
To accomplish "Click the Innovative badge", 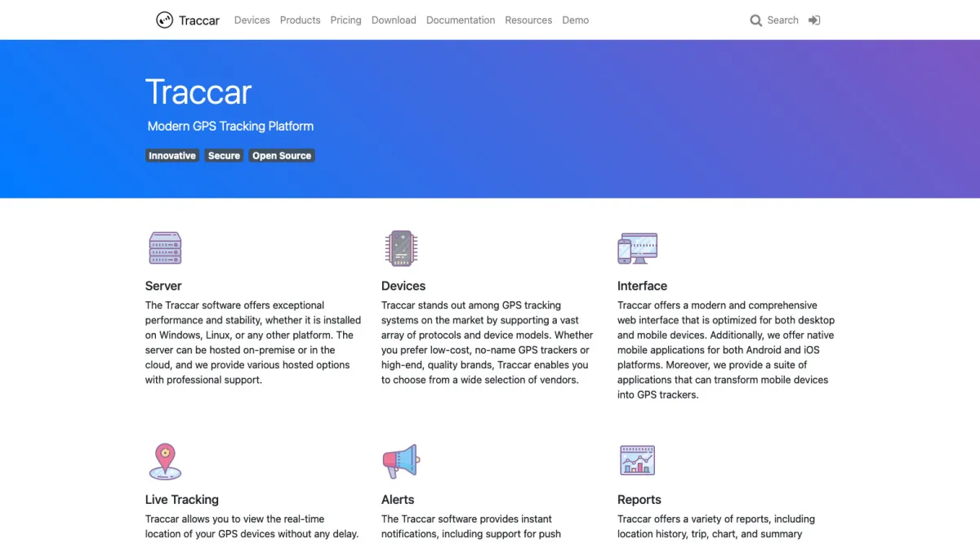I will tap(172, 155).
